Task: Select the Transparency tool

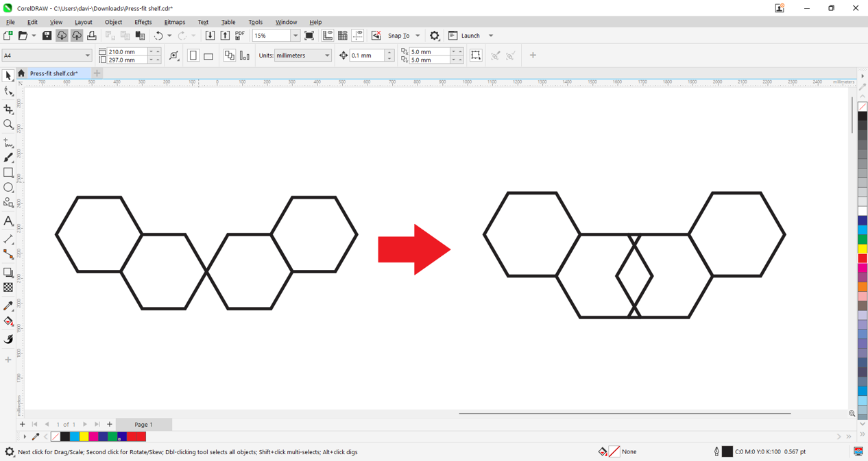Action: [x=8, y=288]
